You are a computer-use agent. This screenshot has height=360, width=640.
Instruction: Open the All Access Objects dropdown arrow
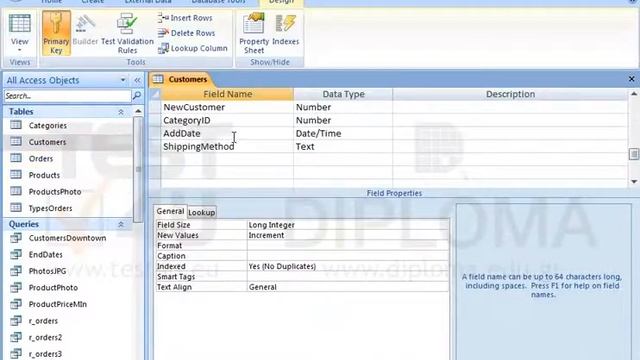coord(123,80)
